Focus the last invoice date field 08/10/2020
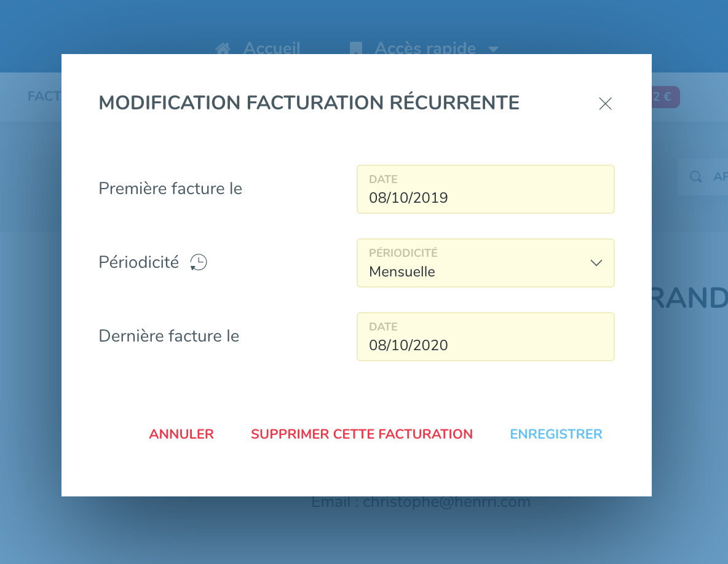The width and height of the screenshot is (728, 564). 485,337
